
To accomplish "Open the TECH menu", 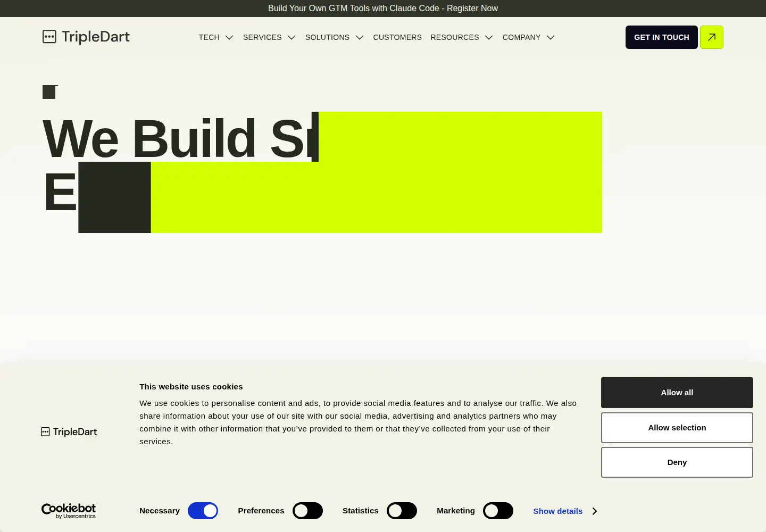I will click(209, 37).
